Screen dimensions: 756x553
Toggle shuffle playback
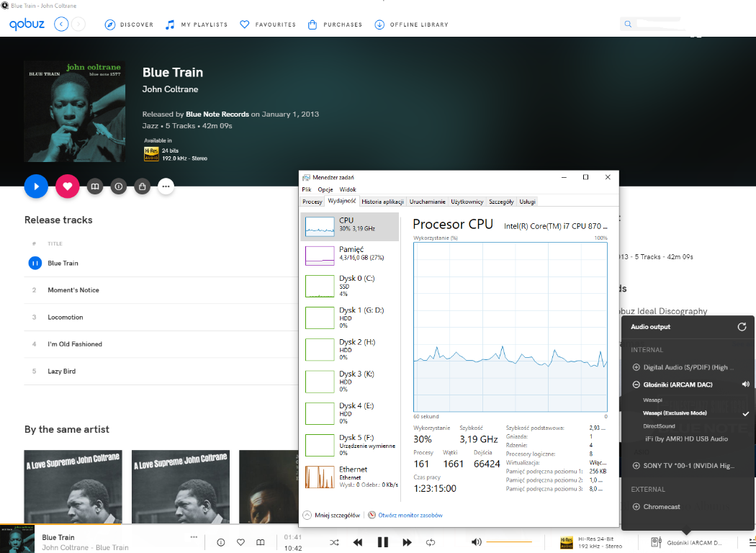334,542
